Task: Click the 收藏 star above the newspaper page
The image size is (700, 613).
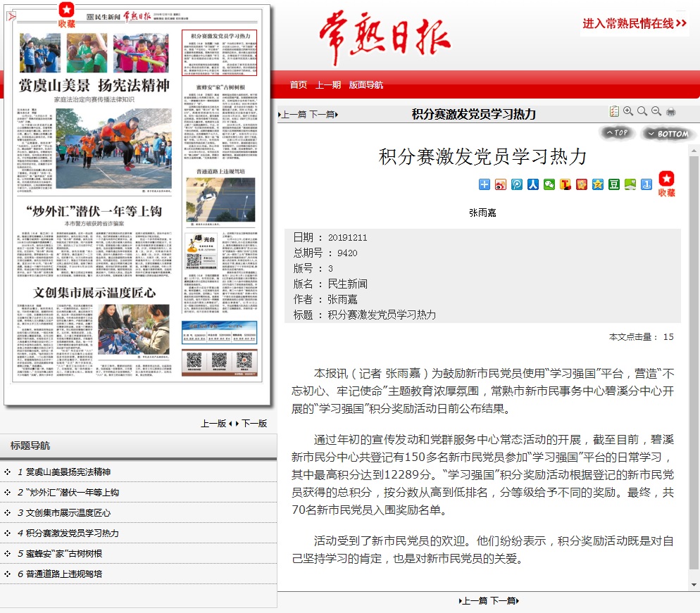Action: coord(66,14)
